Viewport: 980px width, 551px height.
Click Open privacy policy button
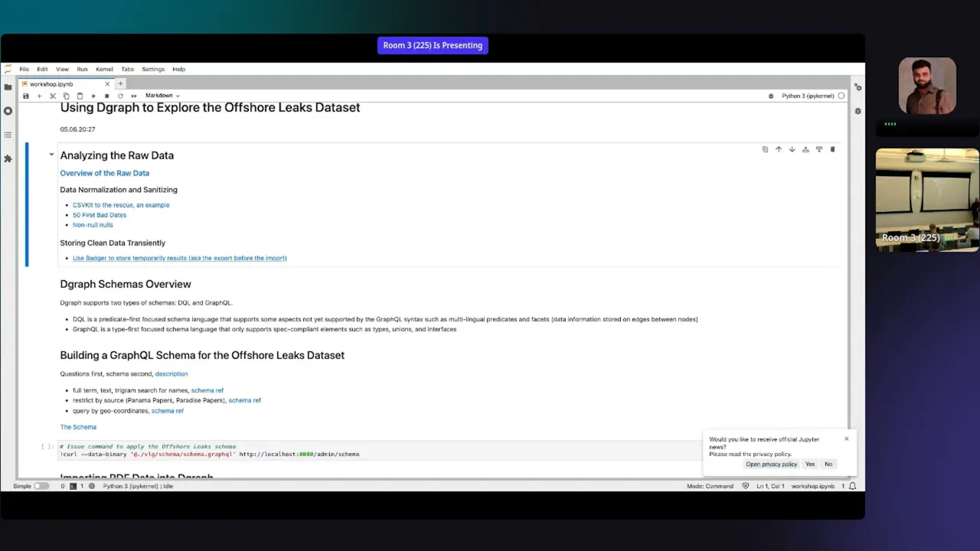coord(772,465)
